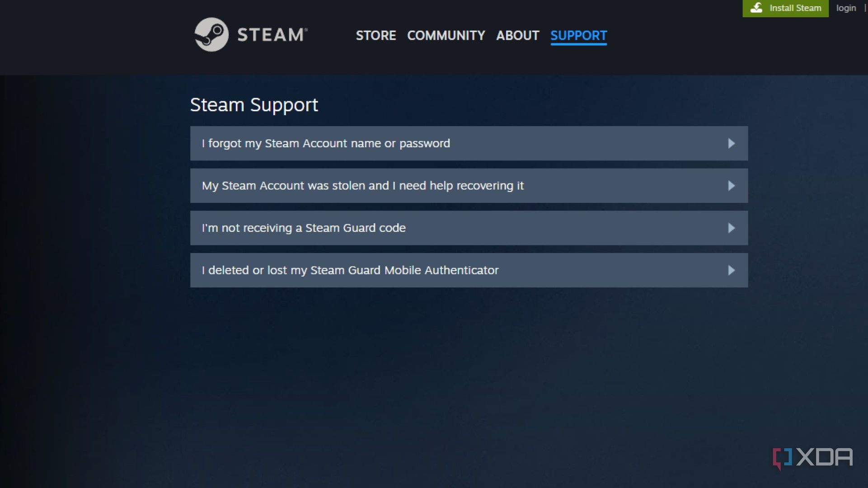Image resolution: width=868 pixels, height=488 pixels.
Task: Select 'I deleted or lost my Steam Guard Mobile Authenticator'
Action: (x=469, y=270)
